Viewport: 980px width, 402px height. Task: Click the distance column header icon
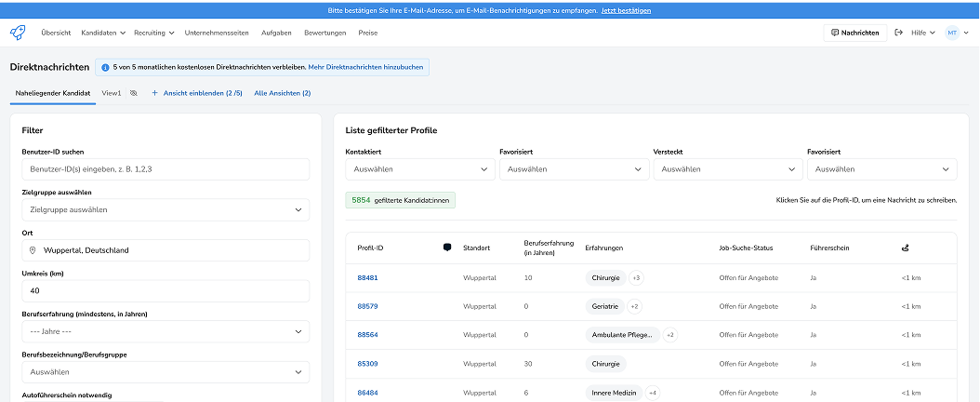(906, 248)
